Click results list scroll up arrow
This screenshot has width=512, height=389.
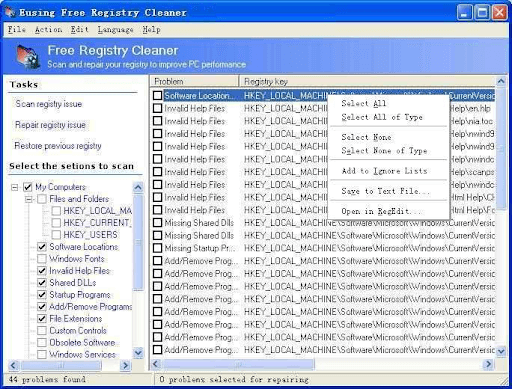pos(501,81)
